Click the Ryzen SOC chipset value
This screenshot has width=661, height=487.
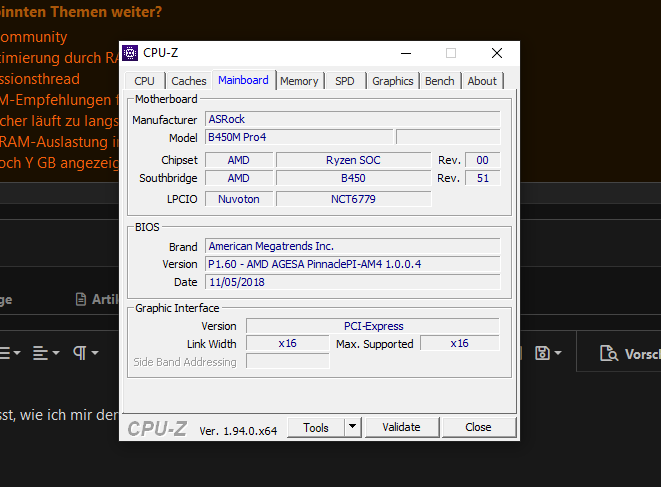tap(353, 160)
